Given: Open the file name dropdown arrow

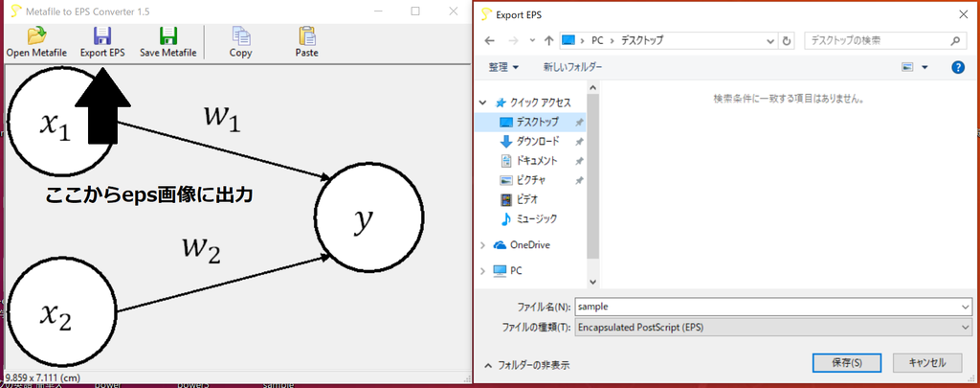Looking at the screenshot, I should (965, 308).
